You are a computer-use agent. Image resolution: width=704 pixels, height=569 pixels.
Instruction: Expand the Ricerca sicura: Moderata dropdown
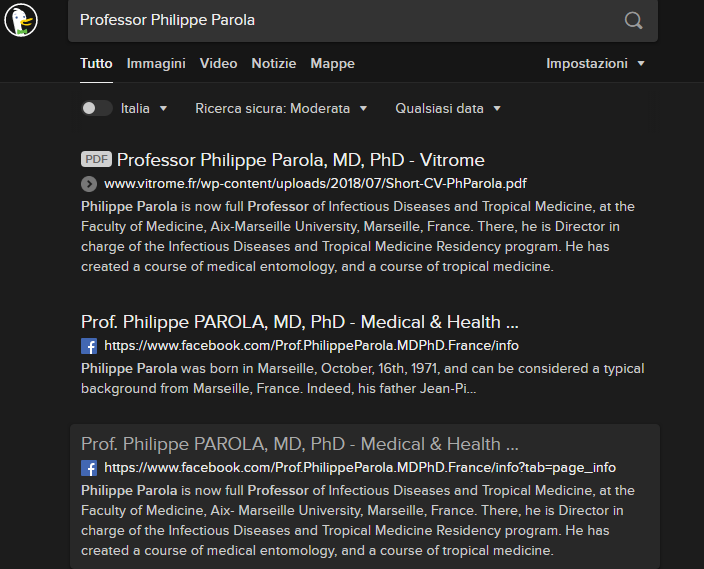(281, 108)
